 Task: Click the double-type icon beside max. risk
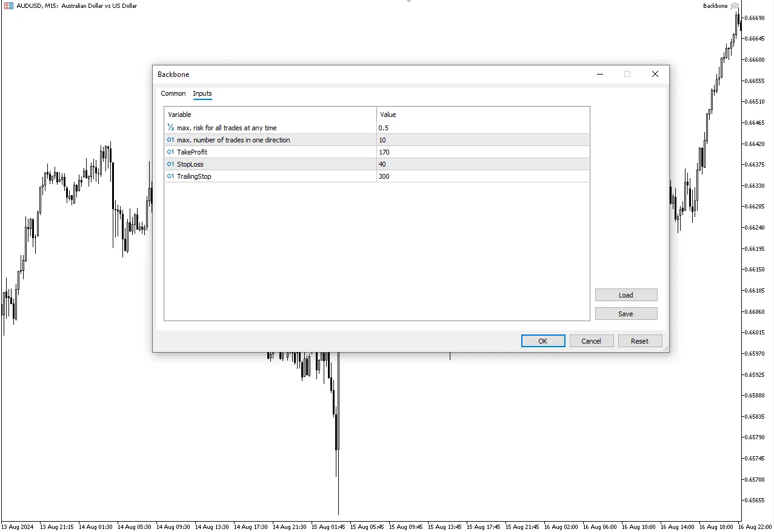click(x=170, y=128)
